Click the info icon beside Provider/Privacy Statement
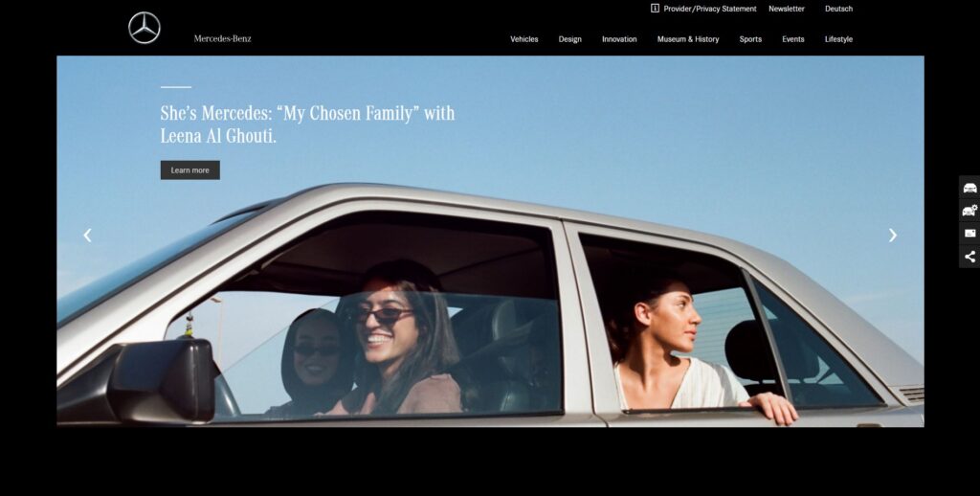The image size is (980, 496). click(x=655, y=8)
